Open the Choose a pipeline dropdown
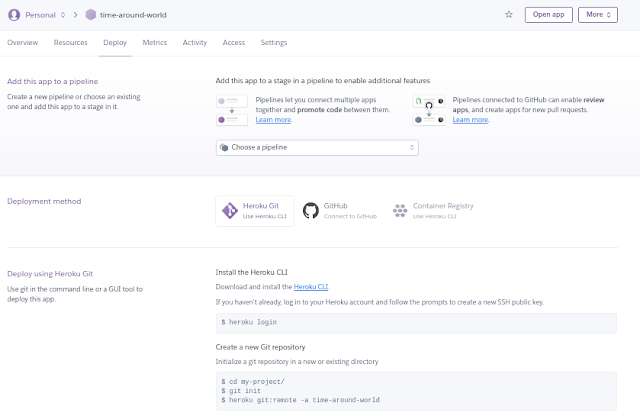640x416 pixels. (317, 147)
